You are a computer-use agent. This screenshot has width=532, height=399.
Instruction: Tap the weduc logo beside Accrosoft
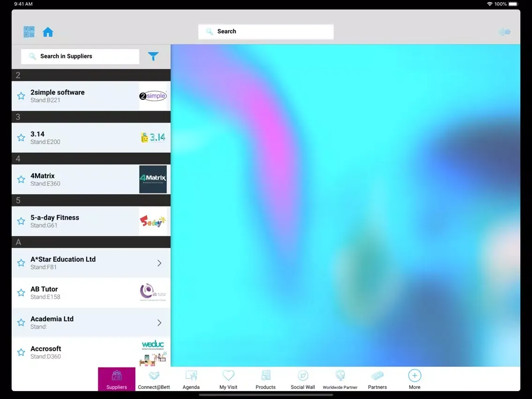click(153, 353)
